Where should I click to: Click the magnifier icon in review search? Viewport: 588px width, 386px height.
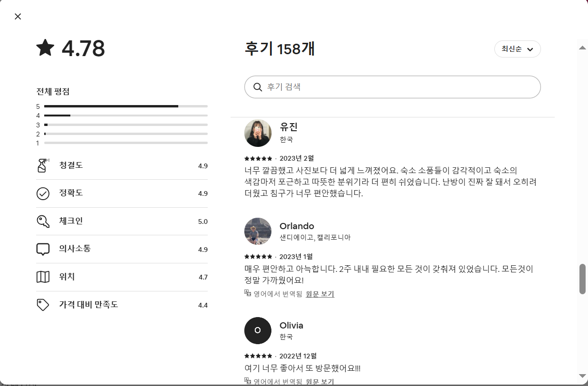tap(258, 87)
